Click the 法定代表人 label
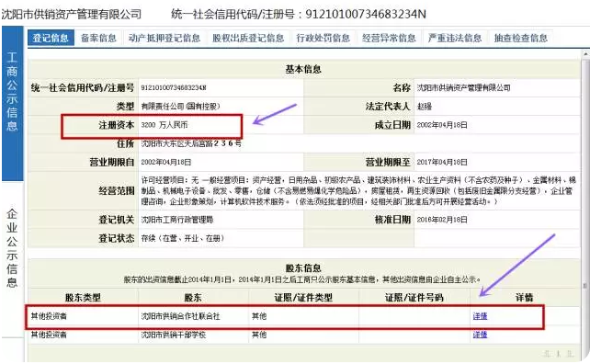Image resolution: width=590 pixels, height=364 pixels. click(x=388, y=107)
